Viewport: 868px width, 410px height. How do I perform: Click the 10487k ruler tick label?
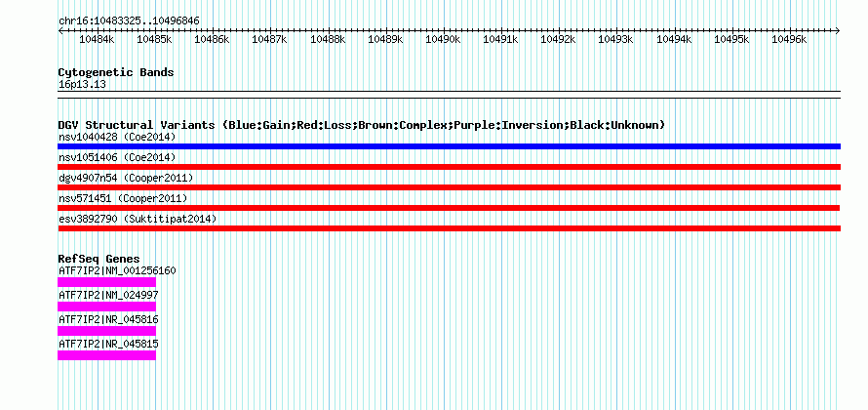[269, 39]
